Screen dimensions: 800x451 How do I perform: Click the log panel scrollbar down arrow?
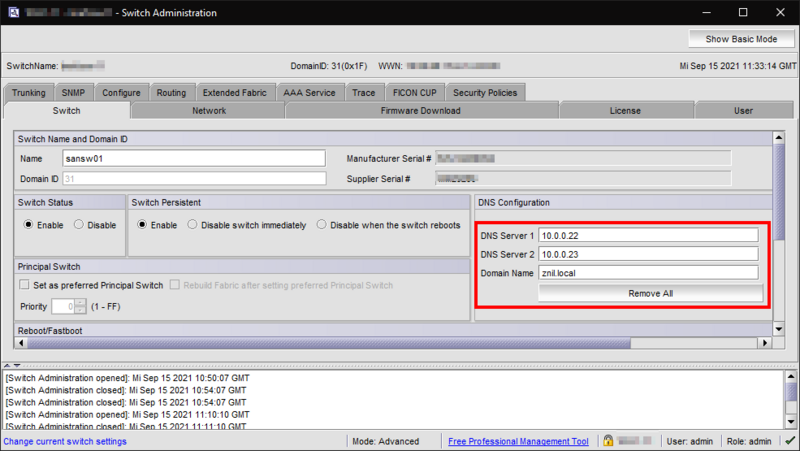[x=791, y=423]
